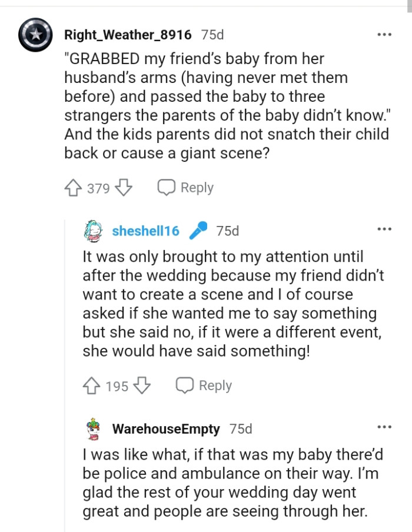Open the overflow menu on sheshell16's reply
Screen dimensions: 412x532
coord(384,228)
